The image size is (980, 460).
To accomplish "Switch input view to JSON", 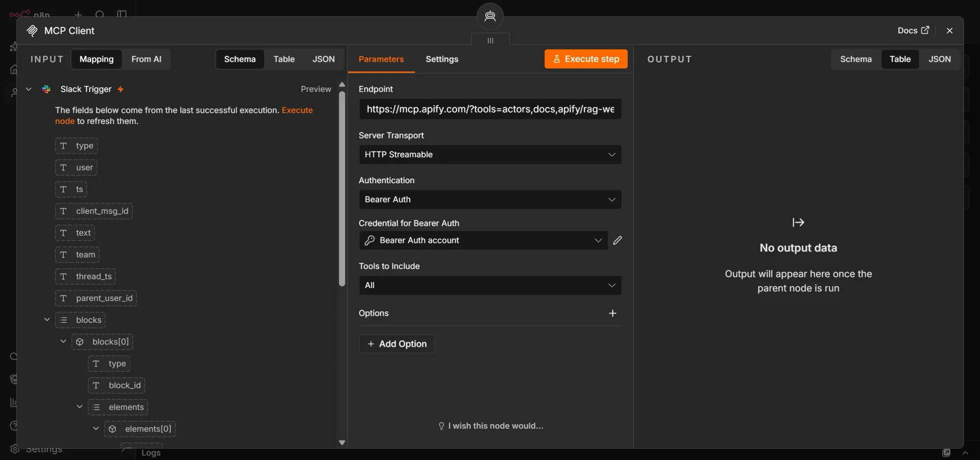I will [323, 59].
